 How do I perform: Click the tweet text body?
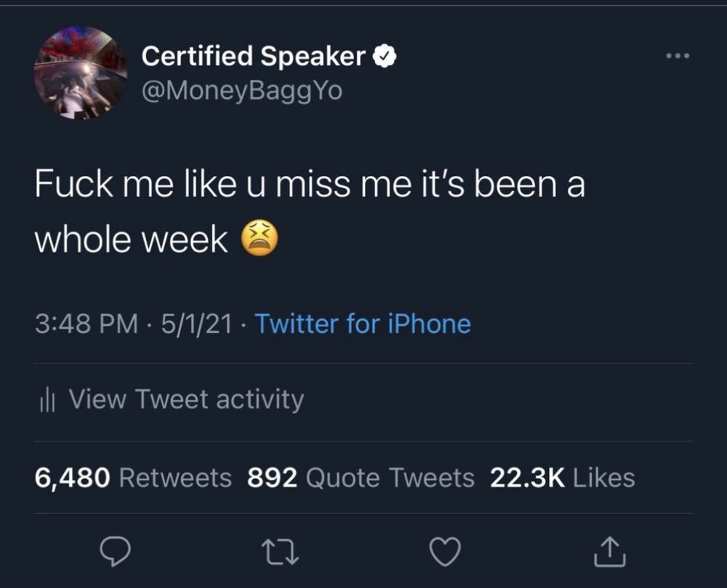310,212
